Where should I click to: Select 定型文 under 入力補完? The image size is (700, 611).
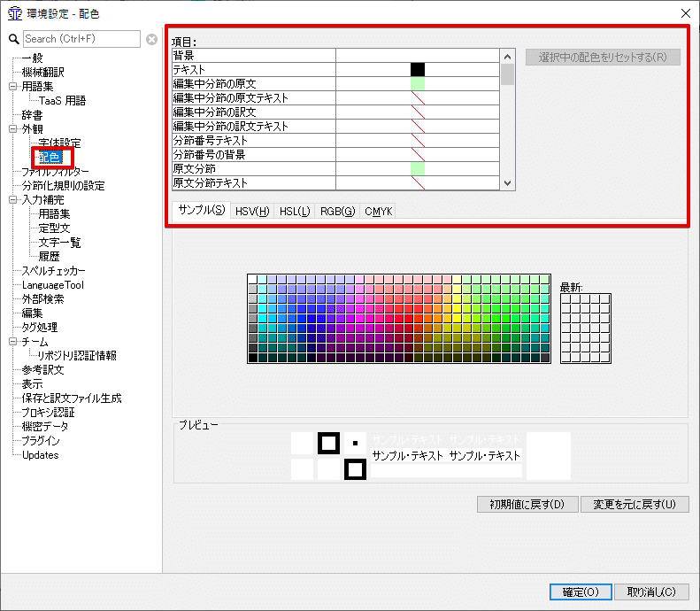(54, 228)
